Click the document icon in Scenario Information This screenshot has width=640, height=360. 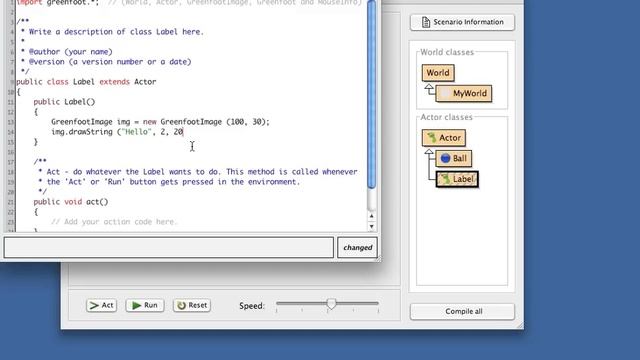426,22
